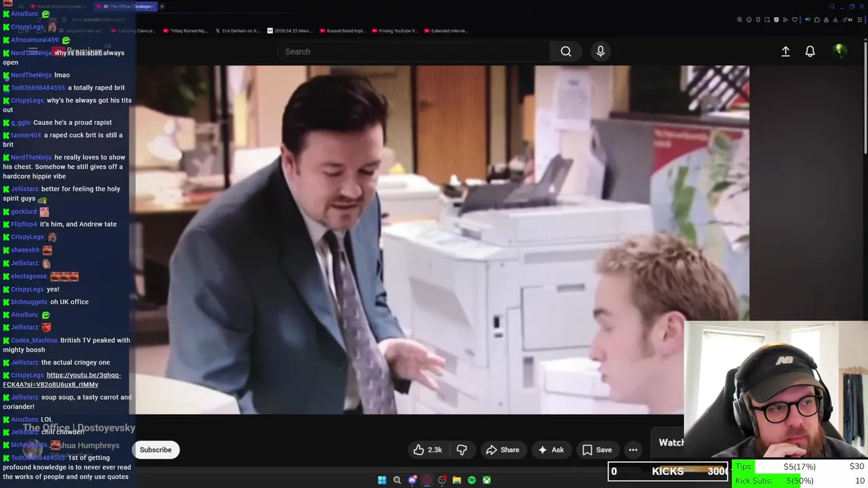Click the Share button
This screenshot has width=868, height=488.
pos(502,450)
